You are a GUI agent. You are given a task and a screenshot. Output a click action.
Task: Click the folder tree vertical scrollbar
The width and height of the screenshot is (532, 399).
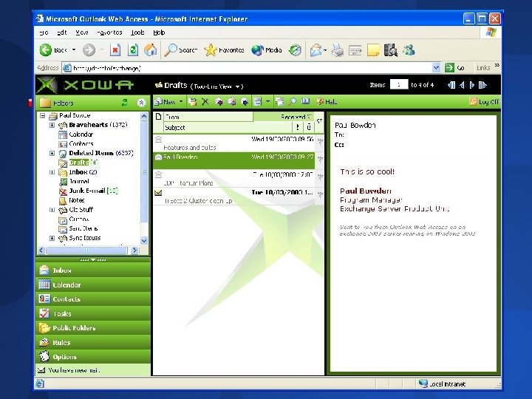(144, 179)
